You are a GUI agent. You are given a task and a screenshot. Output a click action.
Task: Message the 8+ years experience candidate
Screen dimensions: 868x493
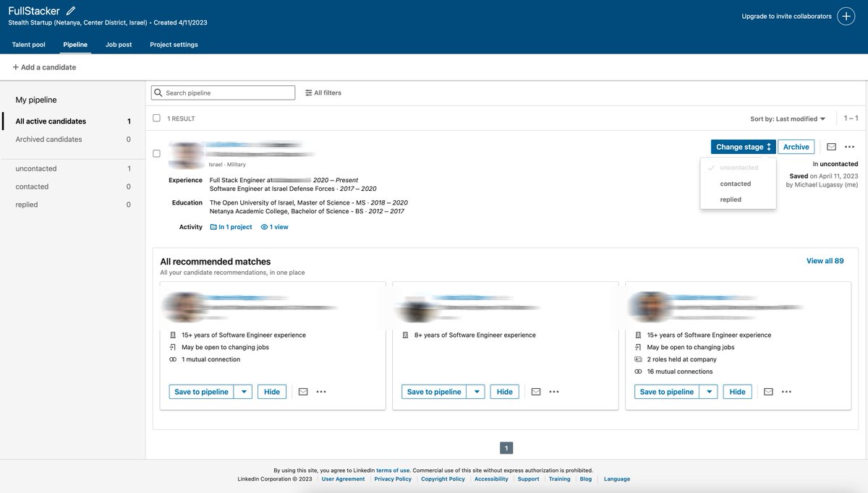pyautogui.click(x=536, y=392)
